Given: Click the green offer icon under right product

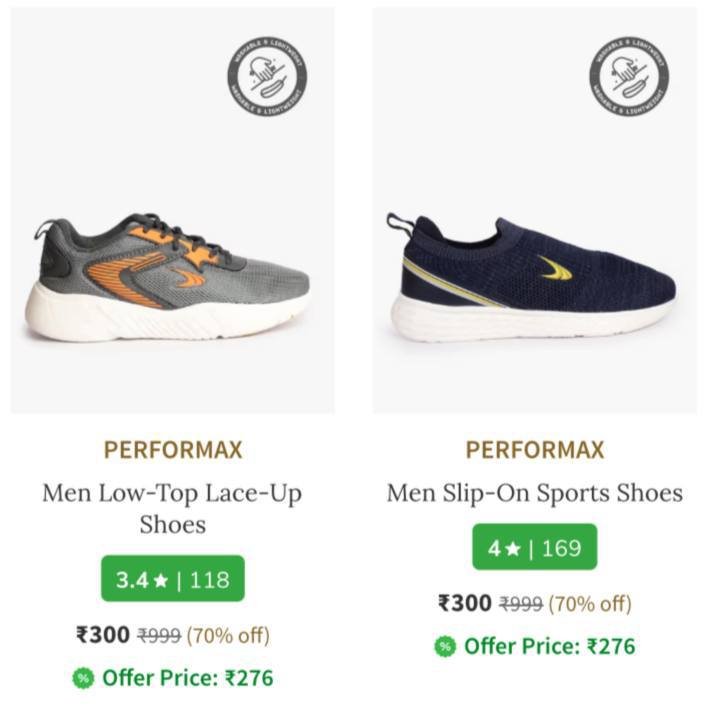Looking at the screenshot, I should [445, 647].
